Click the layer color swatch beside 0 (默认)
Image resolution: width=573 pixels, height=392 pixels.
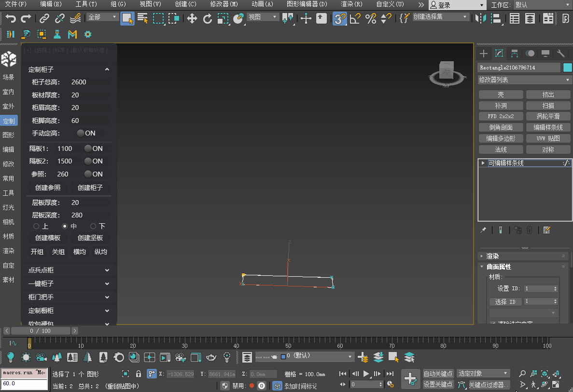point(283,357)
